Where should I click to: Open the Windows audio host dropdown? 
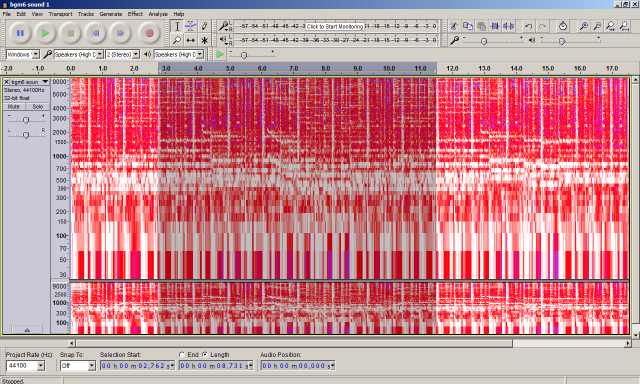(x=23, y=54)
